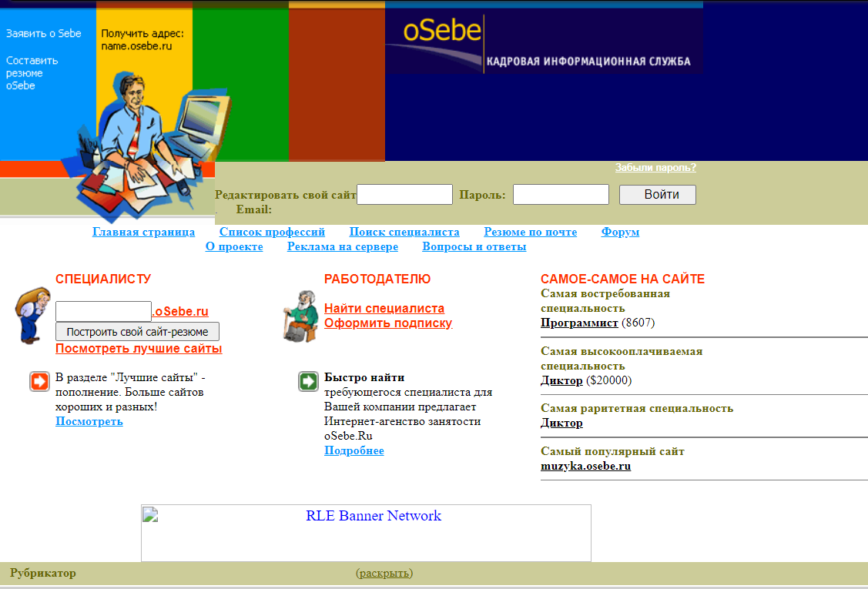The image size is (868, 589).
Task: Focus the Пароль input field
Action: [561, 195]
